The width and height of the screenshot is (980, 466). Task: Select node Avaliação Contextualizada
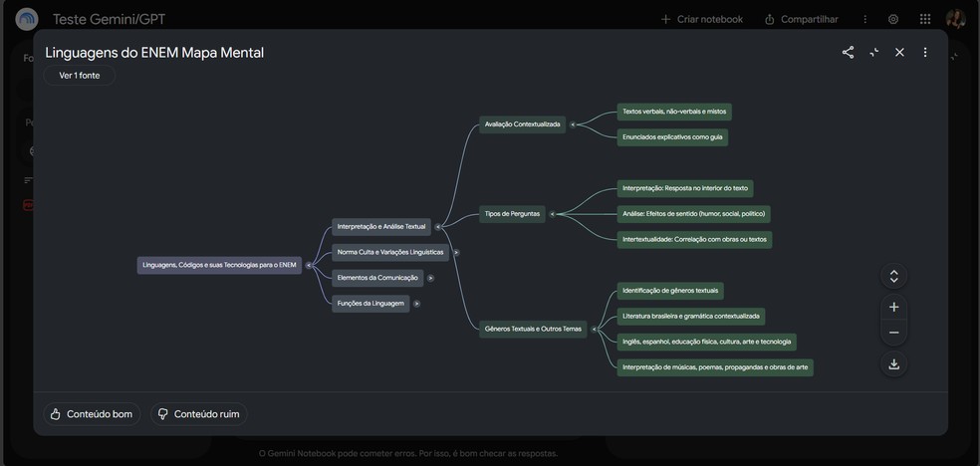pos(523,124)
